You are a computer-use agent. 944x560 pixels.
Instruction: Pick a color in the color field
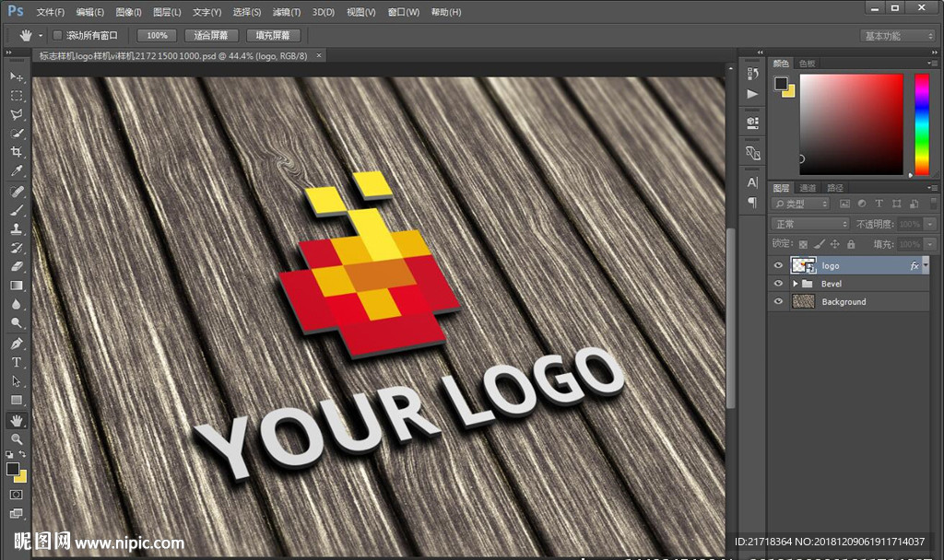(x=851, y=124)
